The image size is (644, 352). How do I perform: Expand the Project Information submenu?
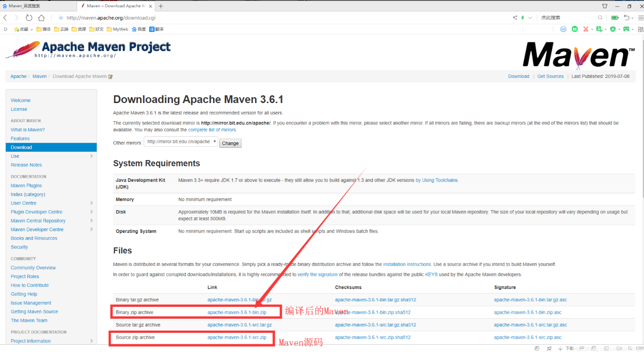[x=91, y=341]
